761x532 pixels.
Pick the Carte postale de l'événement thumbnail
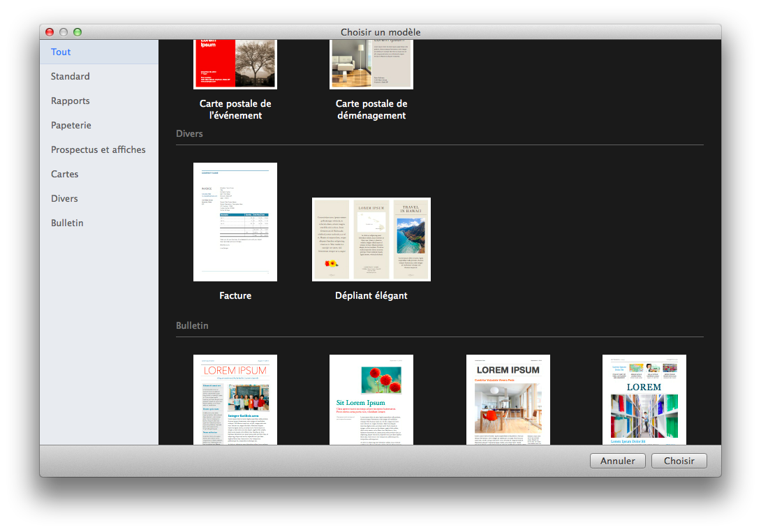(235, 65)
